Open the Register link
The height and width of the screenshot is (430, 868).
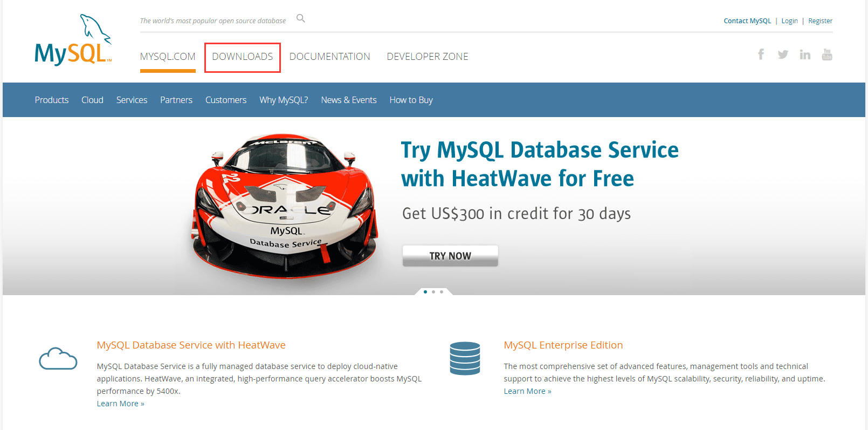coord(821,21)
